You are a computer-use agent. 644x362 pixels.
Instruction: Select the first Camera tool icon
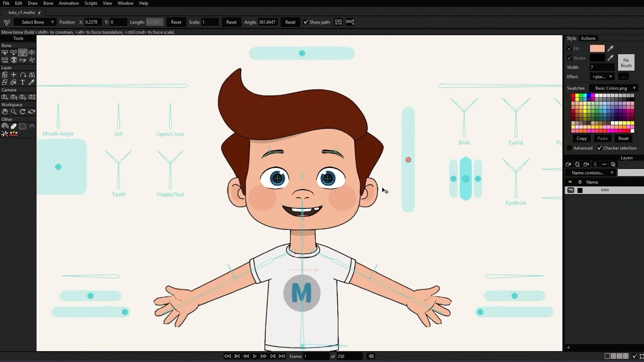[x=5, y=97]
